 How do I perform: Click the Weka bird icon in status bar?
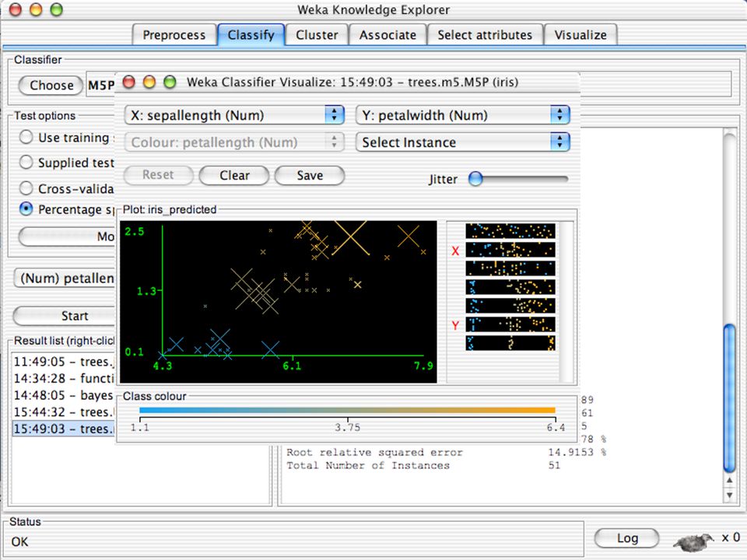[693, 541]
